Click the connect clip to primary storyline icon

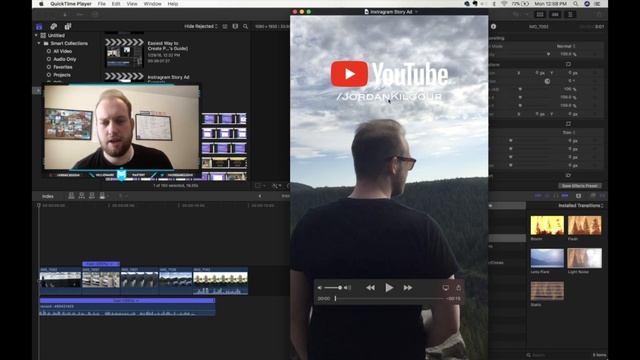71,196
